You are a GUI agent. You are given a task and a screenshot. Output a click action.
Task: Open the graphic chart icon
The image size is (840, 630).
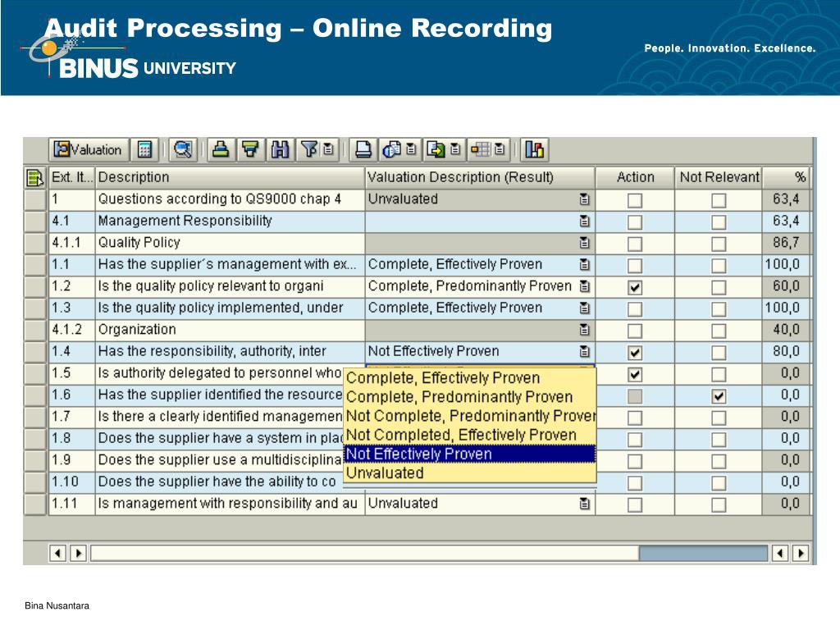tap(535, 149)
